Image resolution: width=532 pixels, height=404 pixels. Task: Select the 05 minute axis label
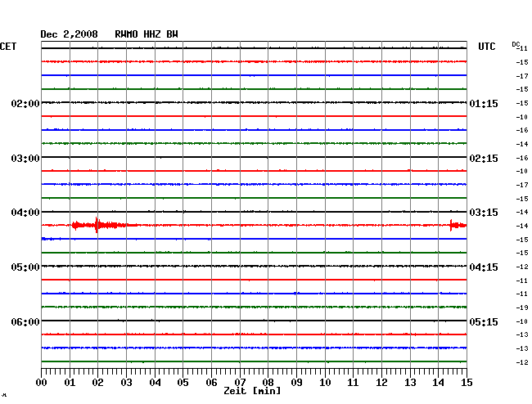[183, 382]
